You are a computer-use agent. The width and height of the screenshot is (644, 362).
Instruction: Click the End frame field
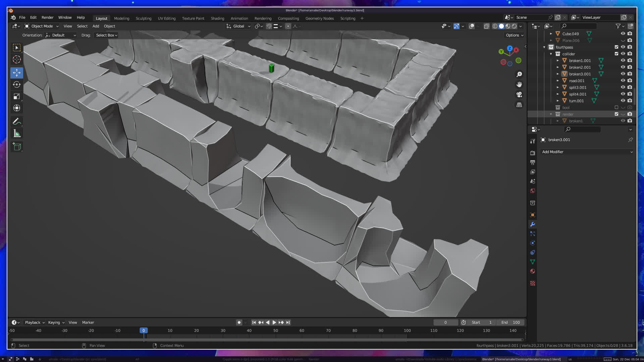[511, 322]
